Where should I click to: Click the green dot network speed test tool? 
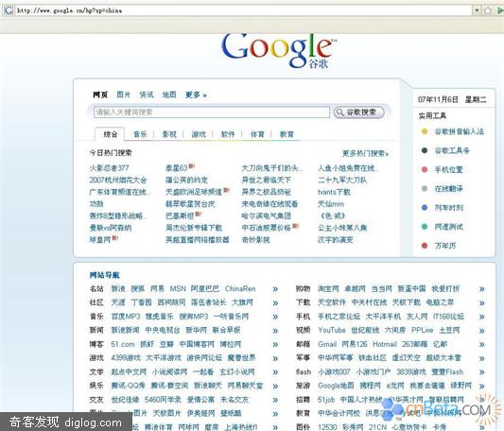[425, 227]
